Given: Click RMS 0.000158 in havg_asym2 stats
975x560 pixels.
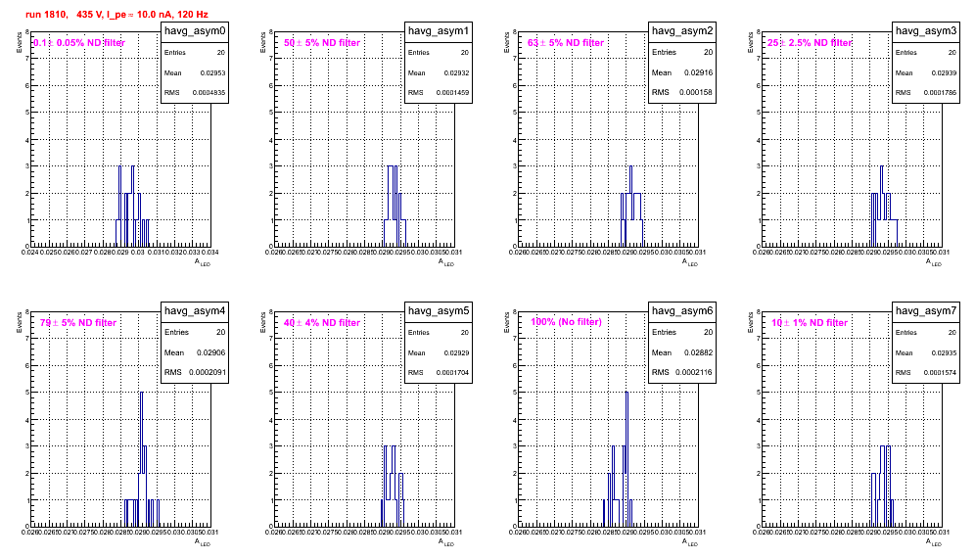Looking at the screenshot, I should pyautogui.click(x=682, y=93).
